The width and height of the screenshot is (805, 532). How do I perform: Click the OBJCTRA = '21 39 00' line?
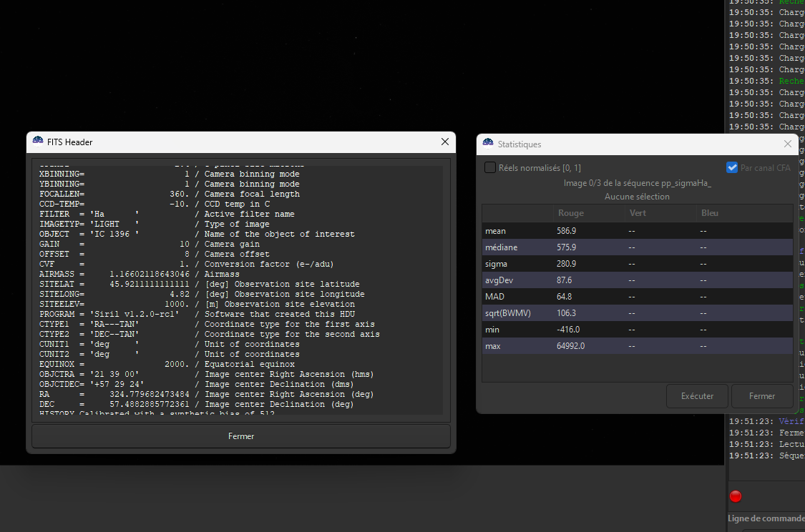[x=206, y=374]
